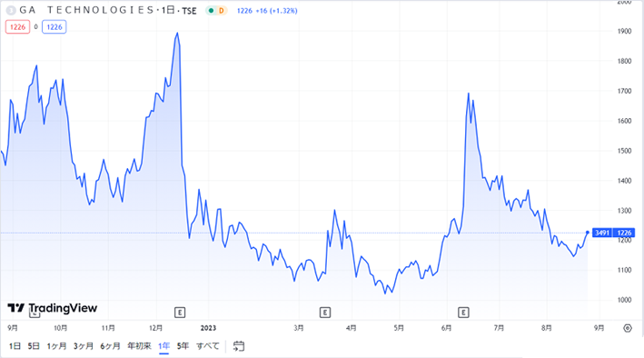The height and width of the screenshot is (358, 644).
Task: Click the 1226 +16 (+1.32%) price change
Action: [267, 11]
